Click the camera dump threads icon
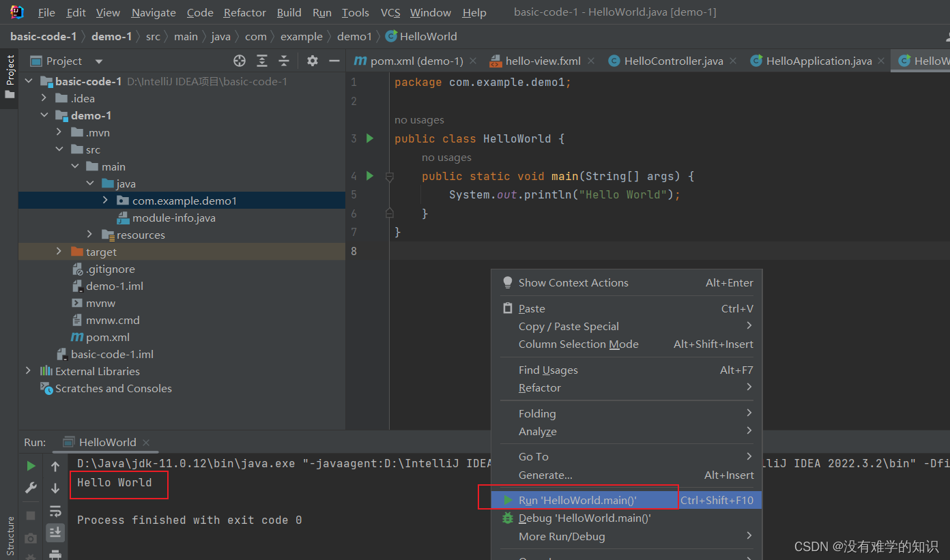This screenshot has height=560, width=950. tap(31, 539)
